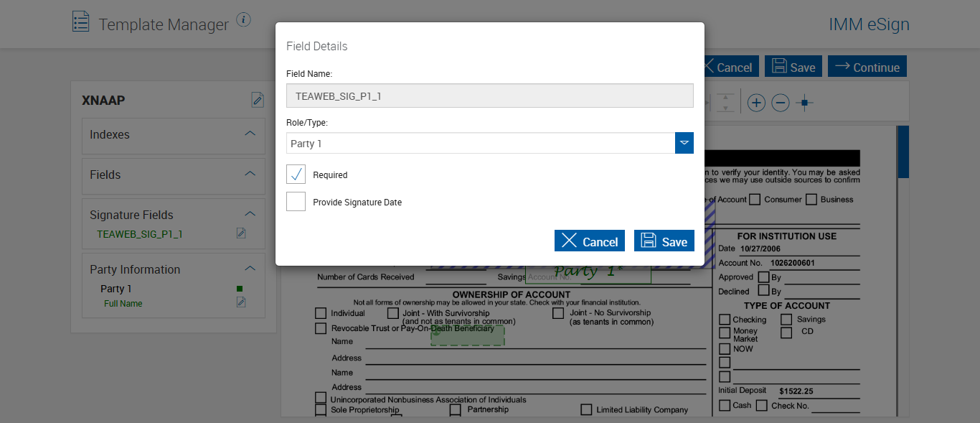Uncheck the Required checkbox
The height and width of the screenshot is (423, 980).
(296, 175)
